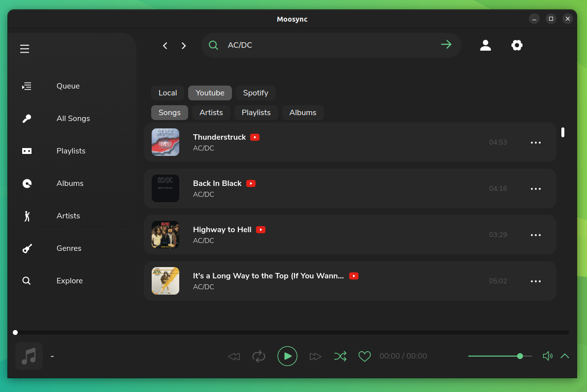Open application settings gear
Image resolution: width=587 pixels, height=392 pixels.
pyautogui.click(x=517, y=45)
